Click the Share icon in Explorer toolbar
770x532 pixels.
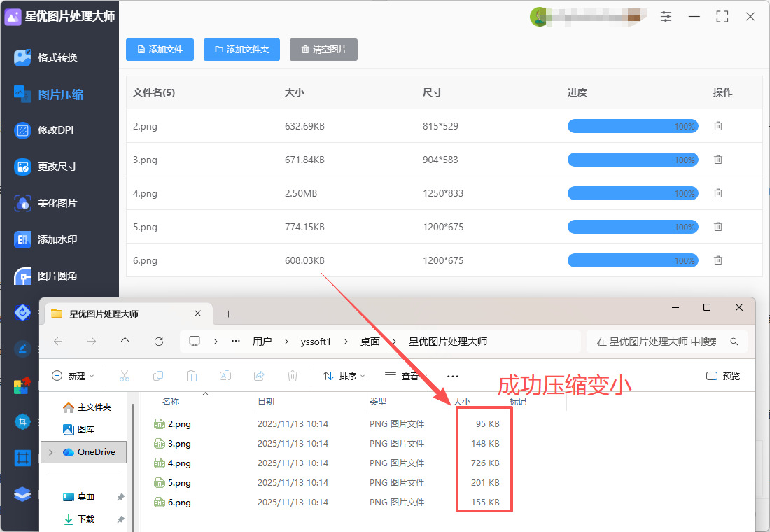tap(259, 376)
